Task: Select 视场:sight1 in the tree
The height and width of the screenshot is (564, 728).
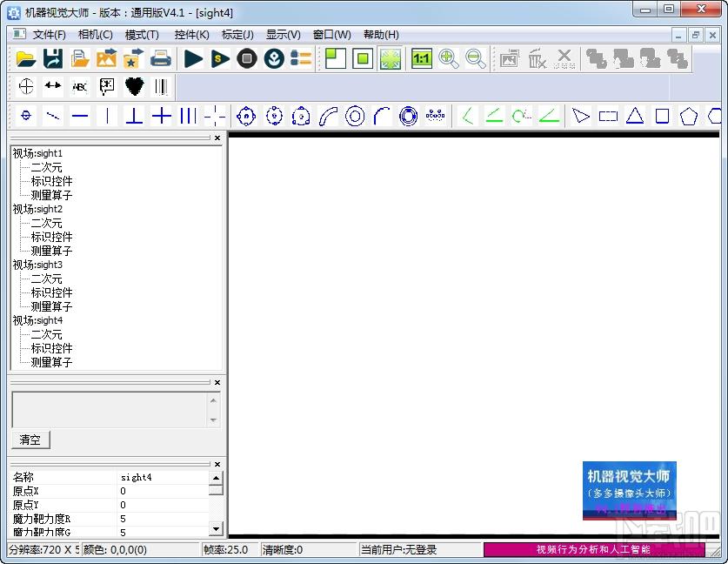Action: point(37,153)
